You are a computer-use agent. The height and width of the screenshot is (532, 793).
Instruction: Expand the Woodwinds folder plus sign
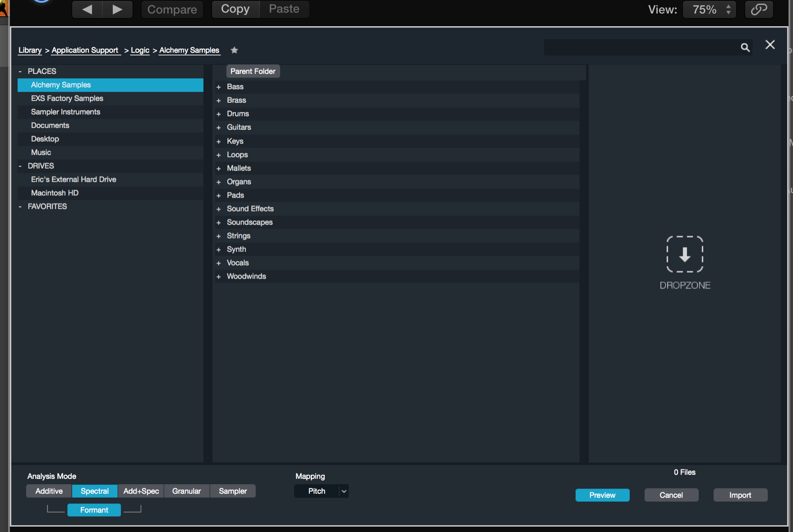click(x=219, y=277)
